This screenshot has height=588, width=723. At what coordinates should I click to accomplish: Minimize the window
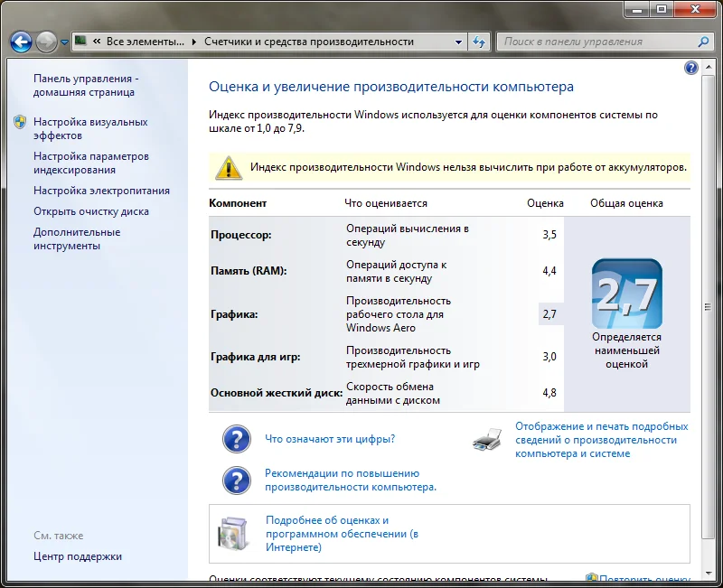tap(637, 9)
